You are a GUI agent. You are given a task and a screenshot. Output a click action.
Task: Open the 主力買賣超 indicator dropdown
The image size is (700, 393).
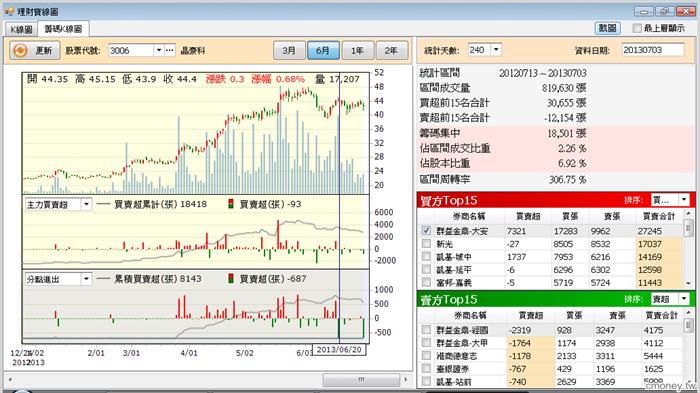click(86, 205)
